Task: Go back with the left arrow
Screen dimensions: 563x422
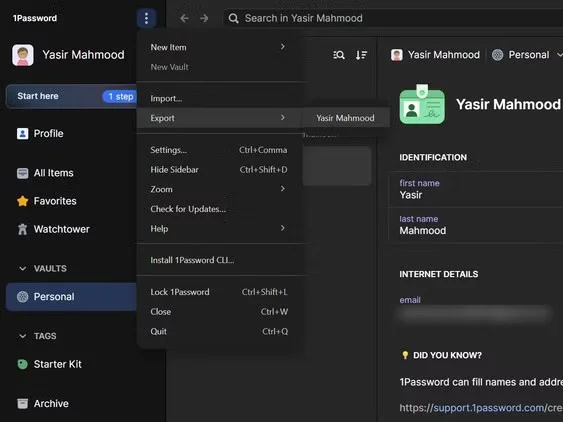Action: (184, 18)
